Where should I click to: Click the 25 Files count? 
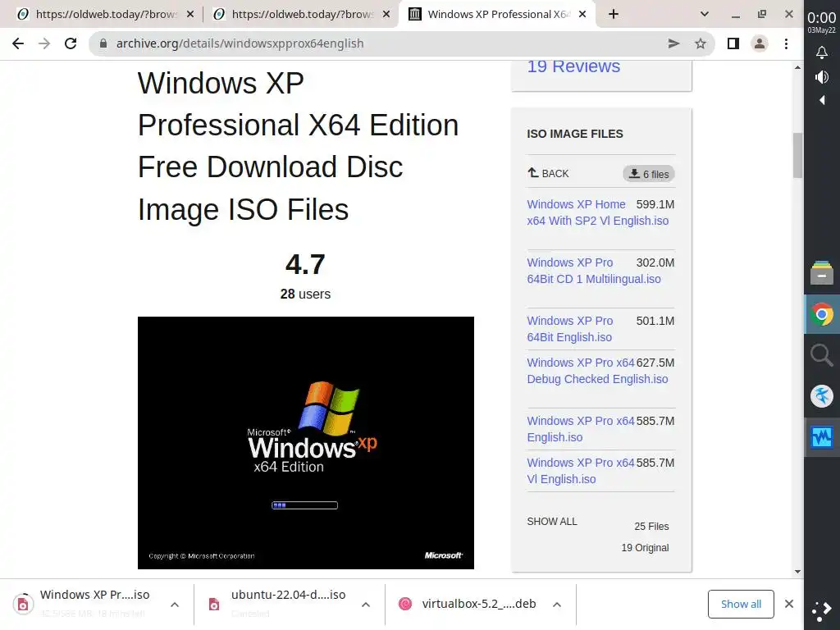pos(651,526)
